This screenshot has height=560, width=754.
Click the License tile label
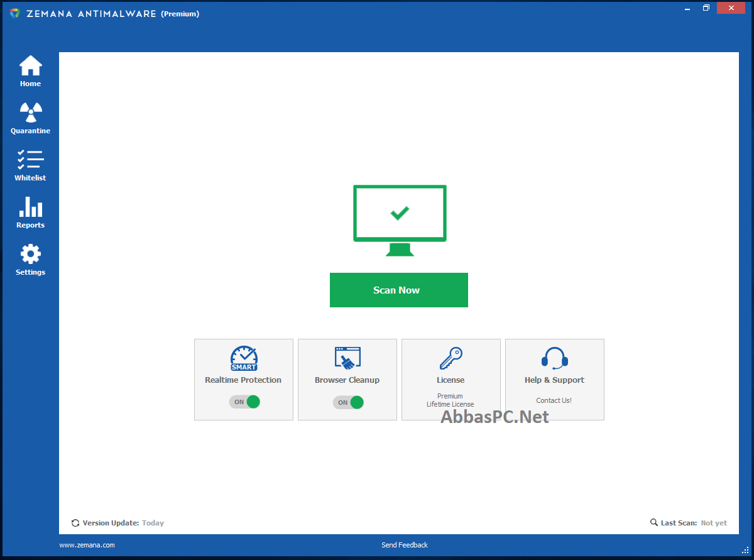451,380
